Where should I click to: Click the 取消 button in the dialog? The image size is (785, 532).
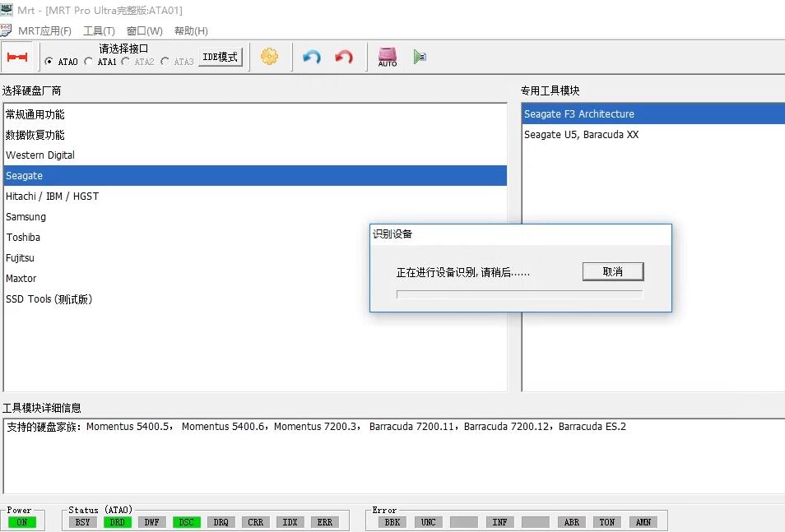(613, 271)
